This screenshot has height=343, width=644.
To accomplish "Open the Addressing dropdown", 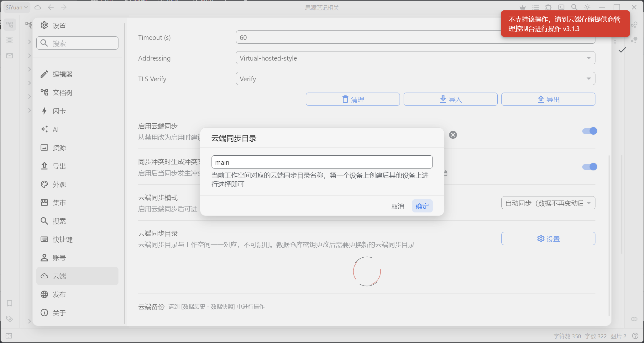I will tap(415, 58).
